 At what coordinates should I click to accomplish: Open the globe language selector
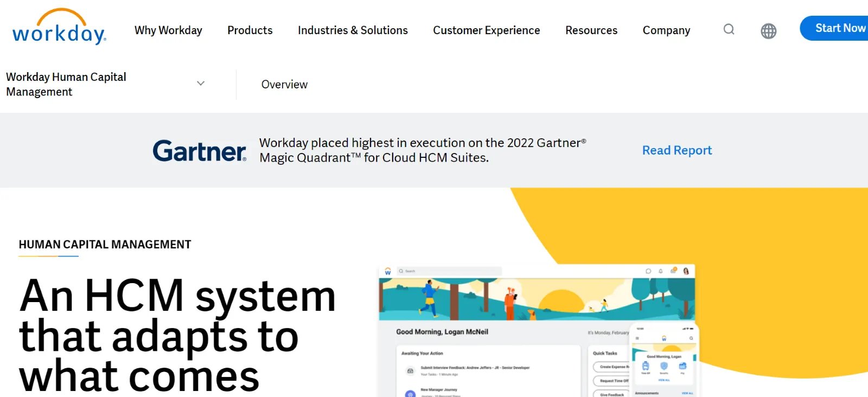coord(768,31)
